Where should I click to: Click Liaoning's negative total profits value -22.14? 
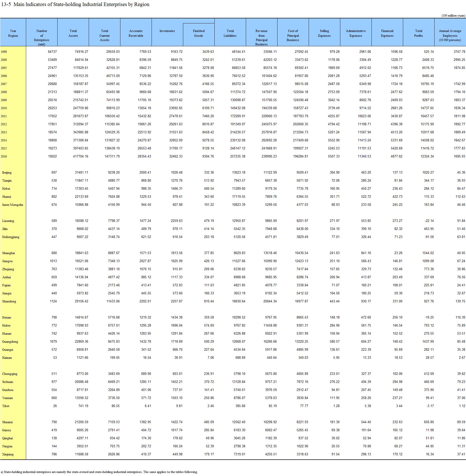pyautogui.click(x=429, y=221)
